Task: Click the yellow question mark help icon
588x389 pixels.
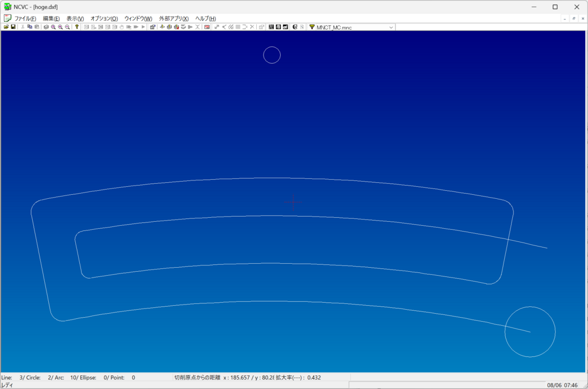Action: [x=76, y=27]
